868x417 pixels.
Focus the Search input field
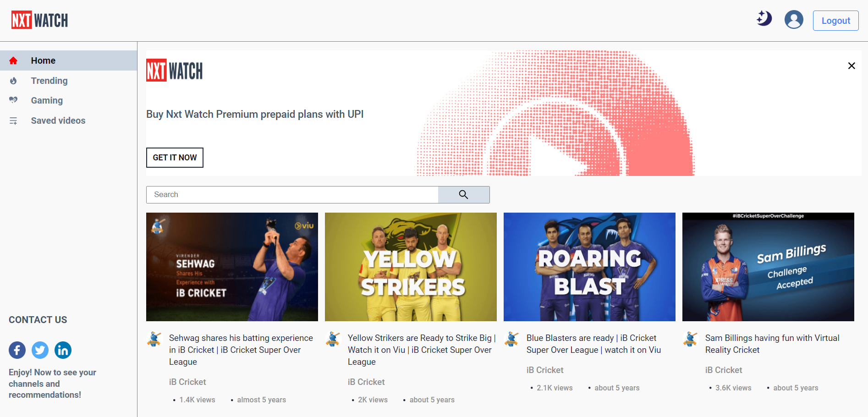[292, 195]
